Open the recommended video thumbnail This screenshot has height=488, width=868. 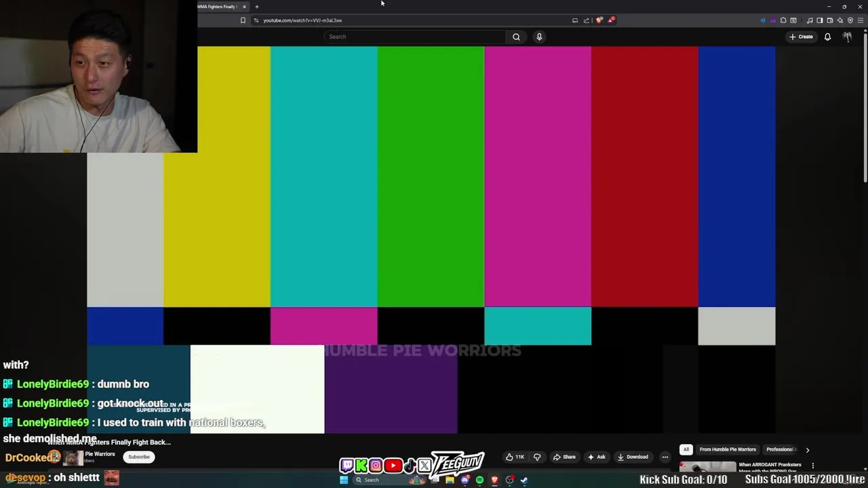(x=707, y=467)
